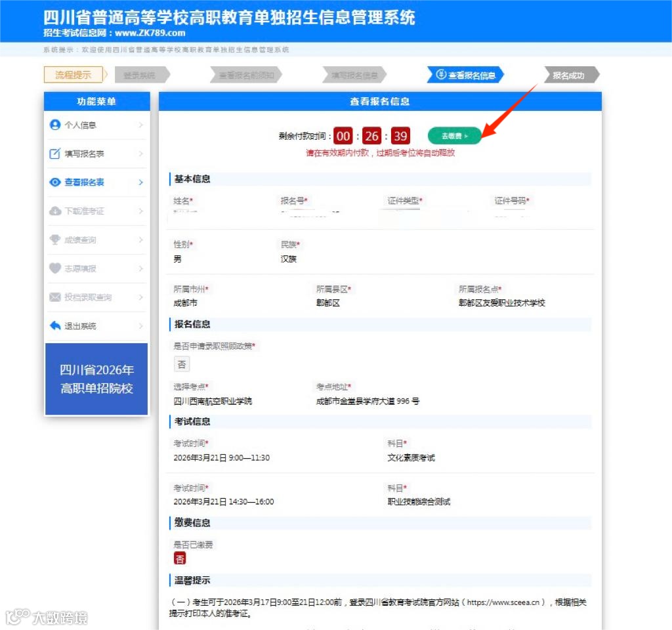Viewport: 672px width, 630px height.
Task: Click the 成都市 city value
Action: pyautogui.click(x=185, y=303)
